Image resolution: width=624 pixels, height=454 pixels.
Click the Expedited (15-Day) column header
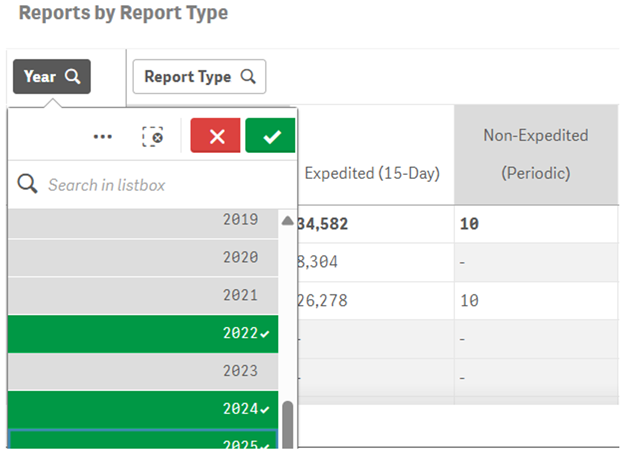[x=372, y=173]
